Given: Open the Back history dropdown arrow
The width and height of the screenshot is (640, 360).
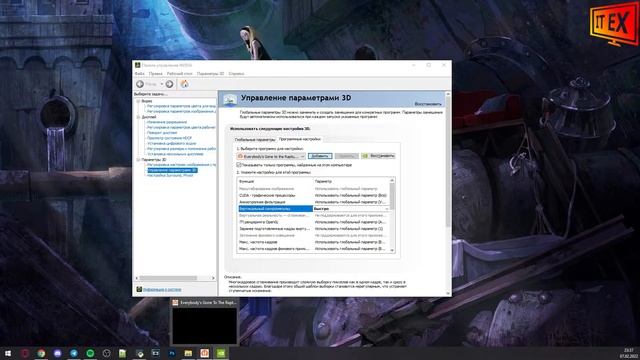Looking at the screenshot, I should coord(162,84).
